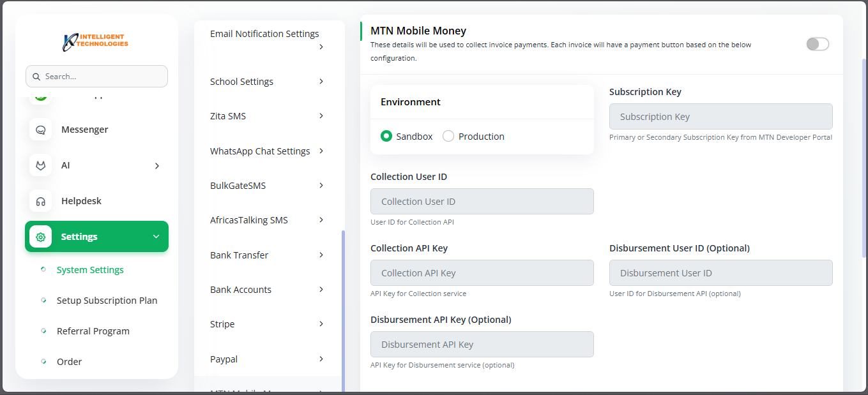Click the Subscription Key input field
Viewport: 868px width, 395px height.
tap(720, 117)
